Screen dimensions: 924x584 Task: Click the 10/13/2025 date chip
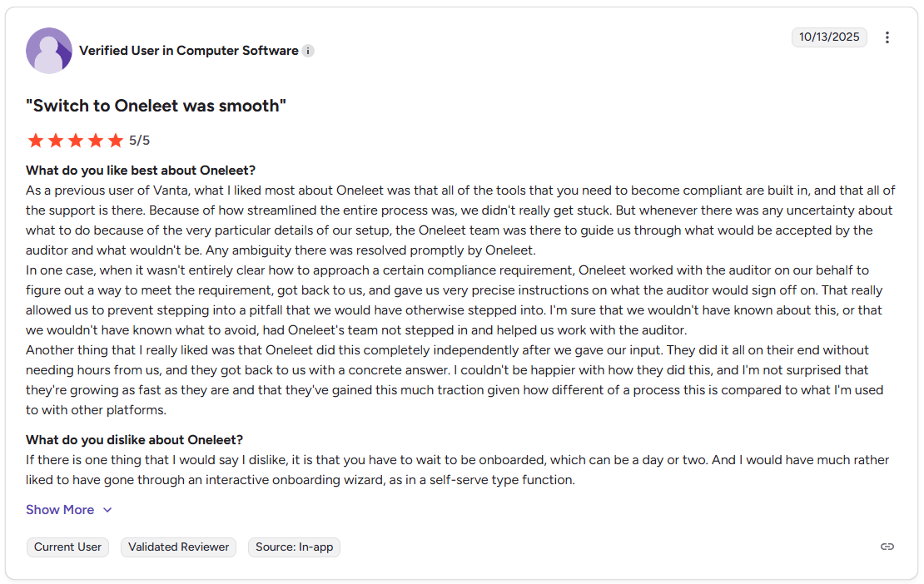coord(829,37)
